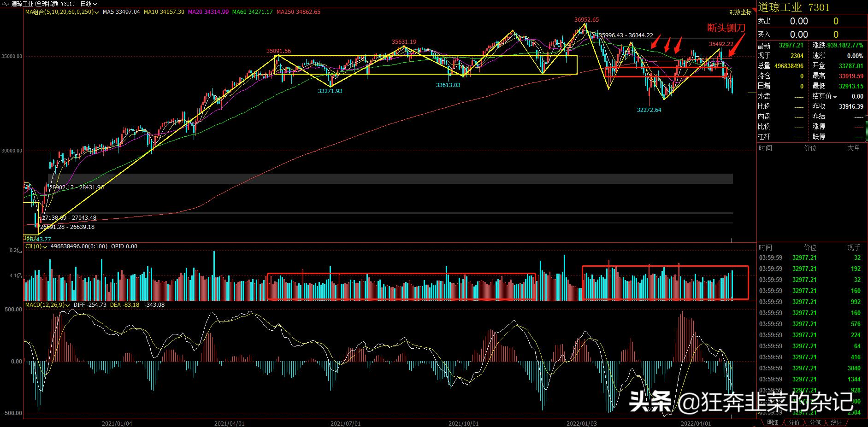Open the MACD(12,26,9) indicator dropdown
The width and height of the screenshot is (868, 427).
[47, 305]
